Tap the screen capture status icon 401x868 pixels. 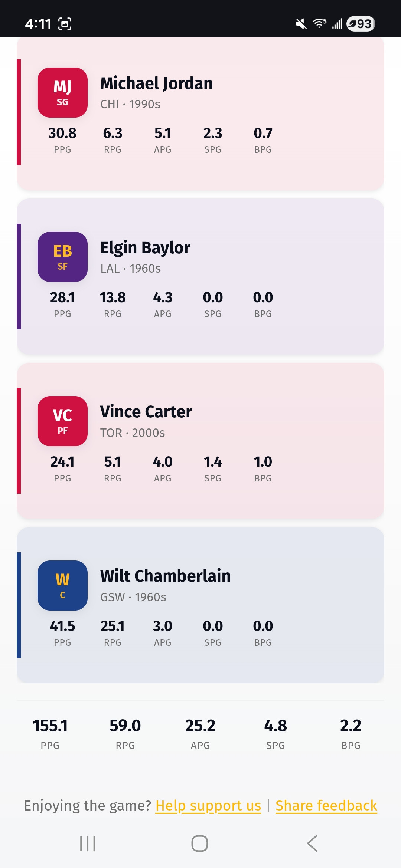click(x=65, y=24)
